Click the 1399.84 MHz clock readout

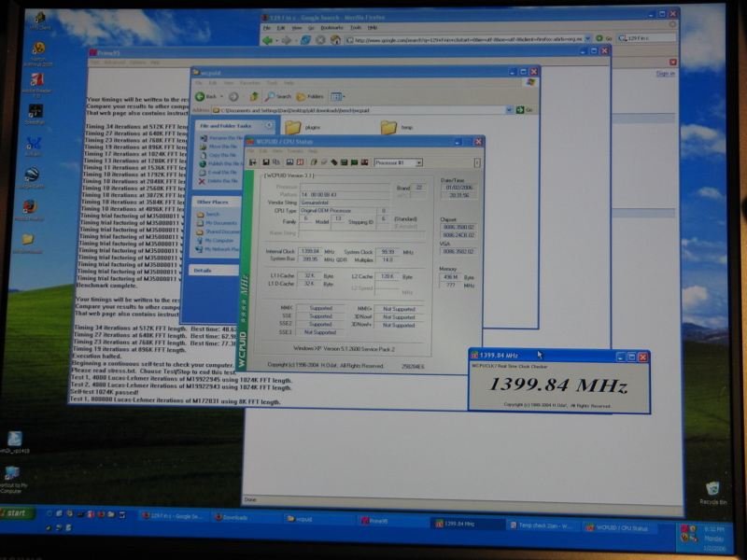click(x=558, y=385)
